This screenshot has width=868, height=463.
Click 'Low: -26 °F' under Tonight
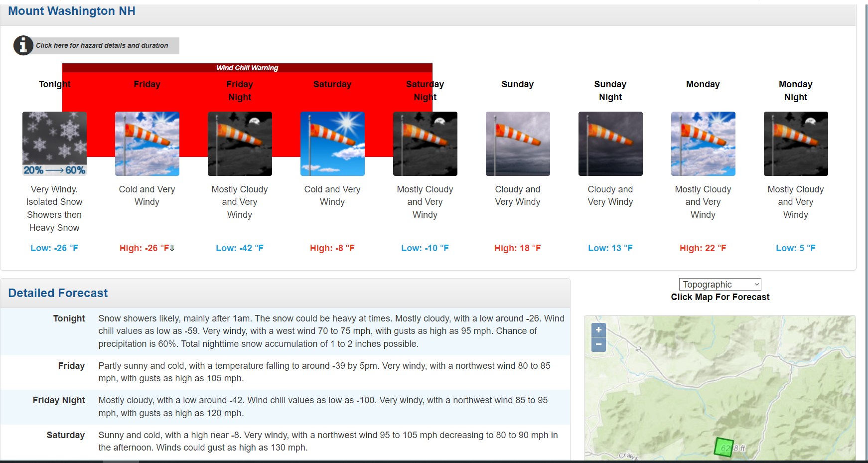54,248
